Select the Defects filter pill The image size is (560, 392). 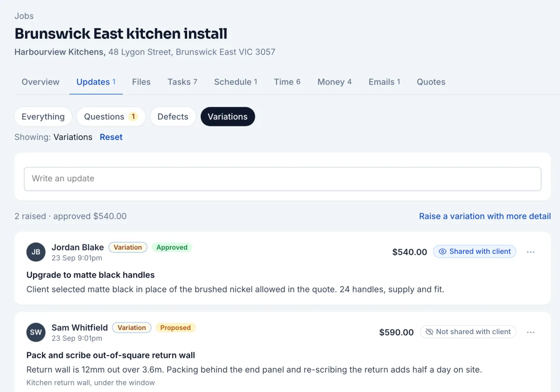pyautogui.click(x=173, y=117)
